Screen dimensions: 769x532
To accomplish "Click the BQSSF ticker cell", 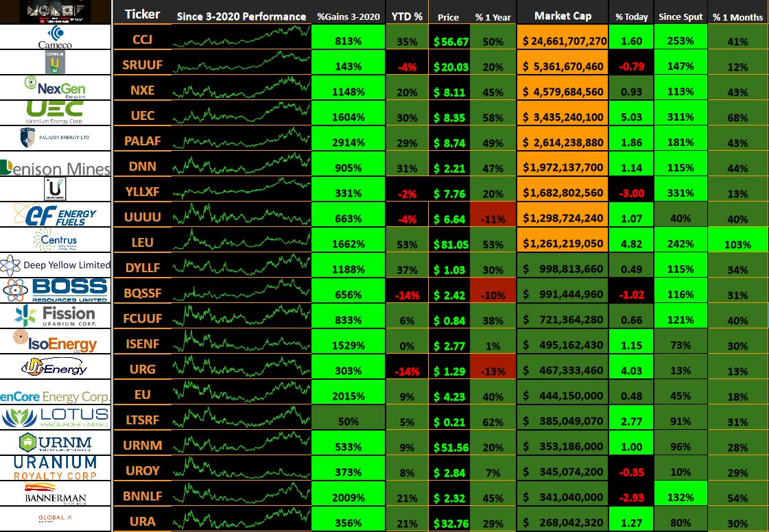I will tap(142, 293).
